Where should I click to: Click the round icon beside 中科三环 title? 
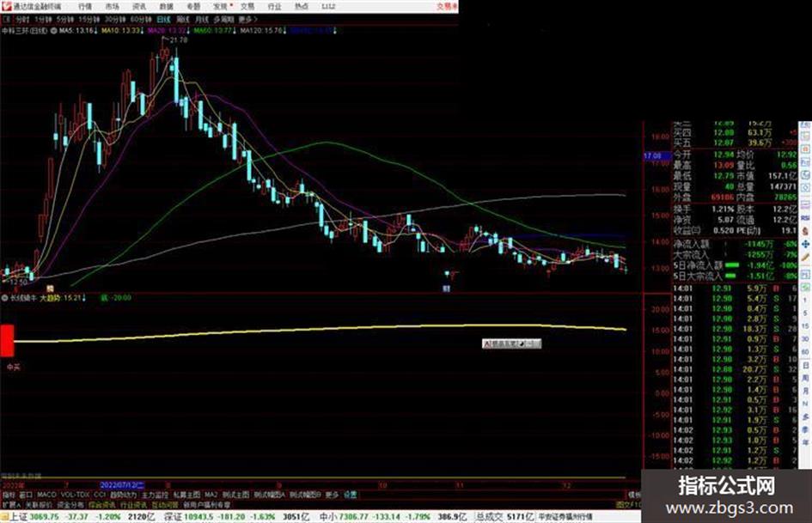click(53, 31)
